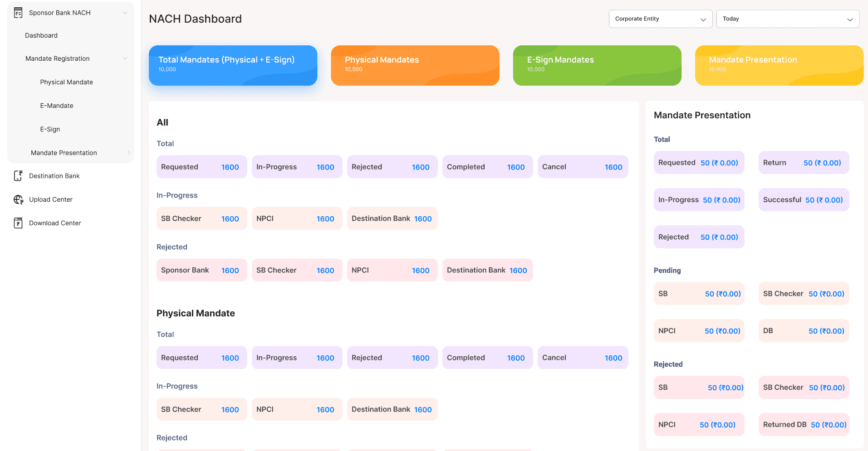868x451 pixels.
Task: Click the Returned DB rejected tile
Action: pyautogui.click(x=803, y=425)
